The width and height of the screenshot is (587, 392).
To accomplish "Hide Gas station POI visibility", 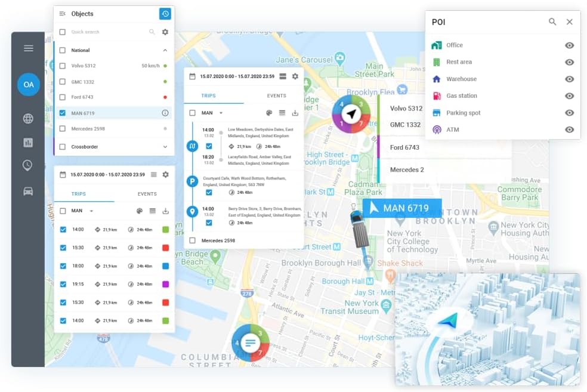I will [x=569, y=96].
